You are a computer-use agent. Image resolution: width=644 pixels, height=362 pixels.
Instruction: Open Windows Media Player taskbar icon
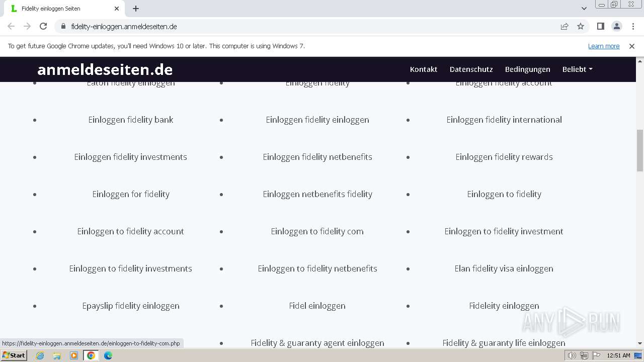click(x=74, y=355)
